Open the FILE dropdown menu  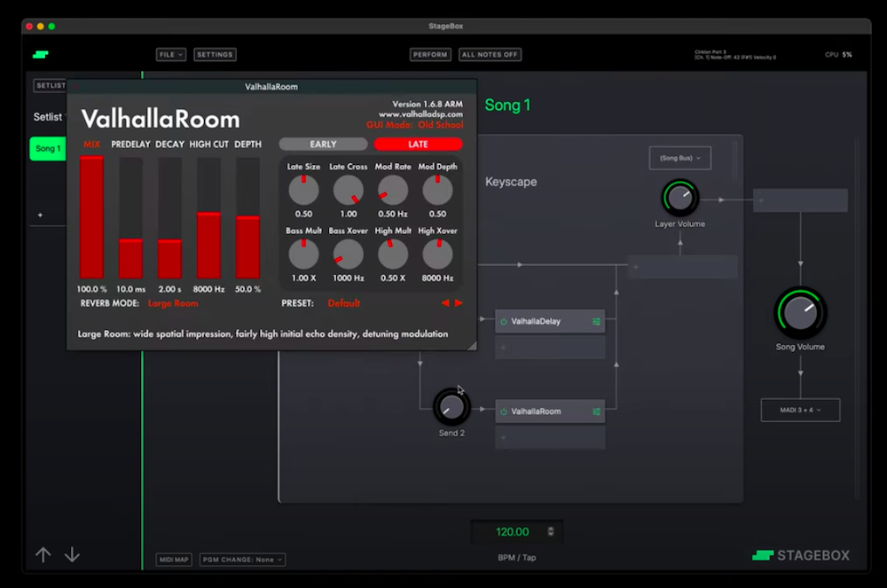(x=171, y=54)
